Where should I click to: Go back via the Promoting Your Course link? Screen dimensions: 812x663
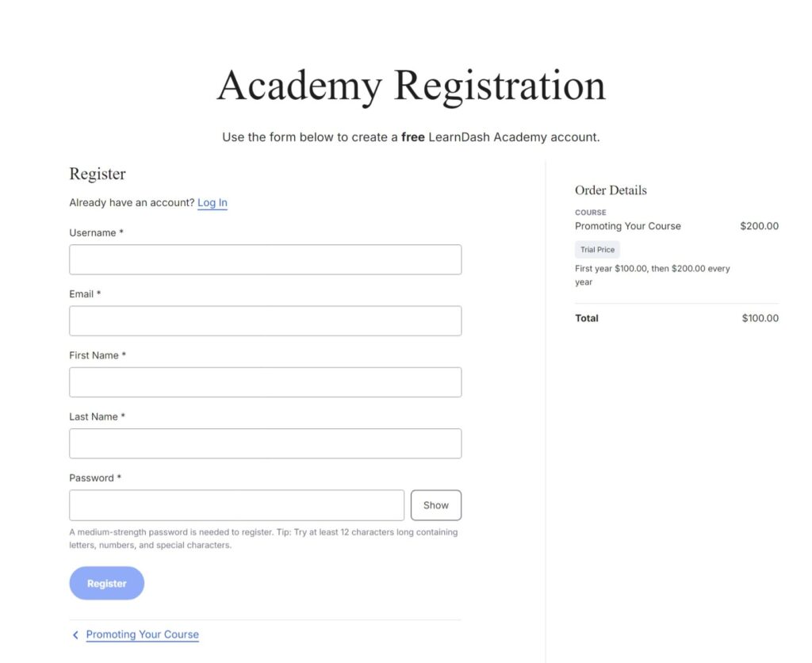[142, 634]
